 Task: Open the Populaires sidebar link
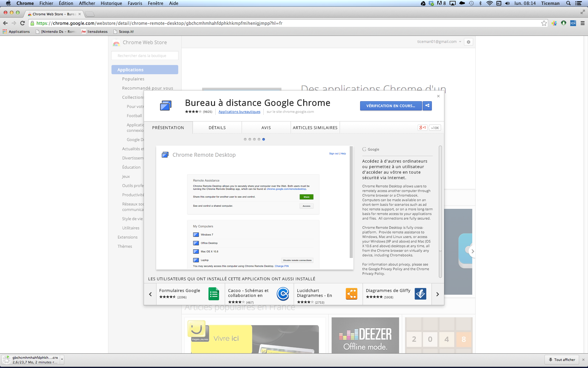[x=133, y=79]
